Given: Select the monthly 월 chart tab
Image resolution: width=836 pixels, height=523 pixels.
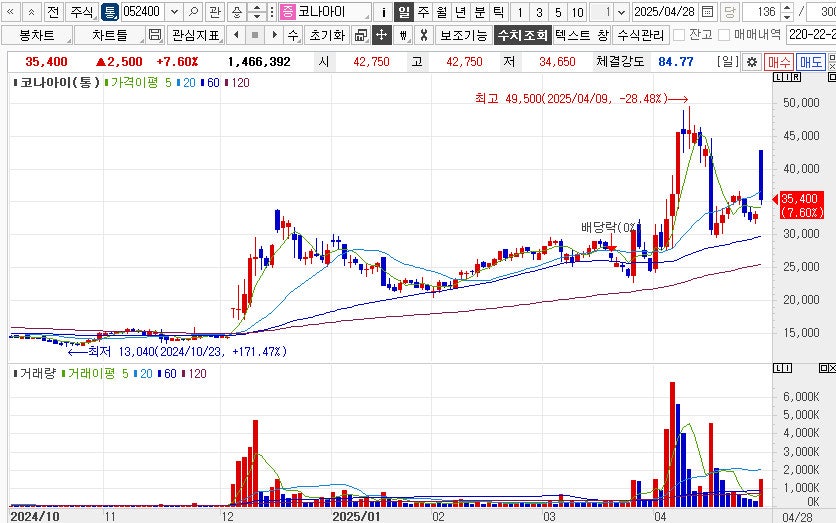Looking at the screenshot, I should tap(441, 12).
